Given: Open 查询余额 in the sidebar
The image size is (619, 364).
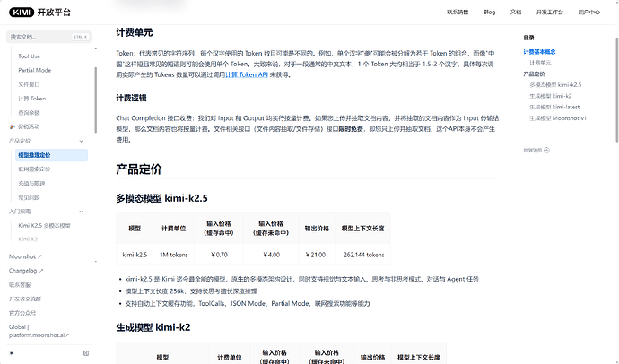Looking at the screenshot, I should [29, 113].
